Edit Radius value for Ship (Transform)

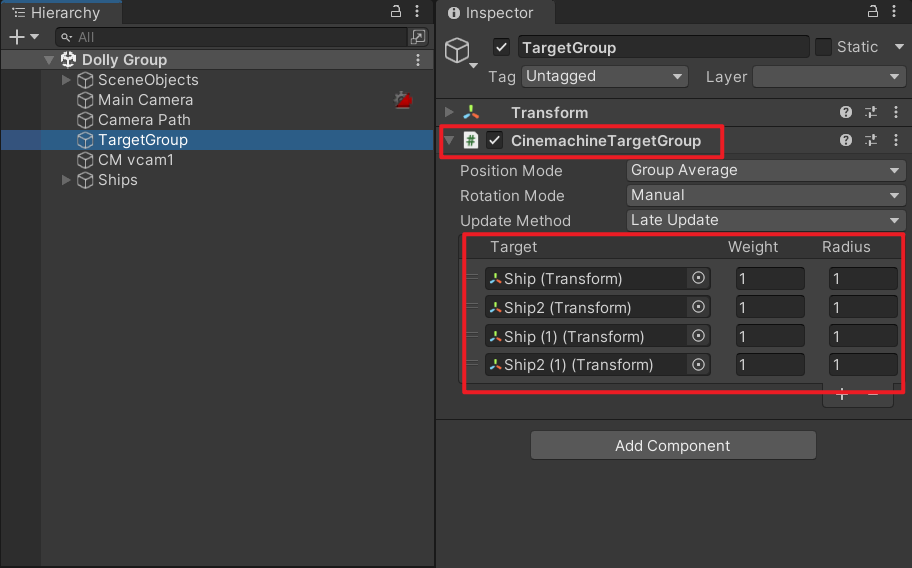pyautogui.click(x=863, y=278)
